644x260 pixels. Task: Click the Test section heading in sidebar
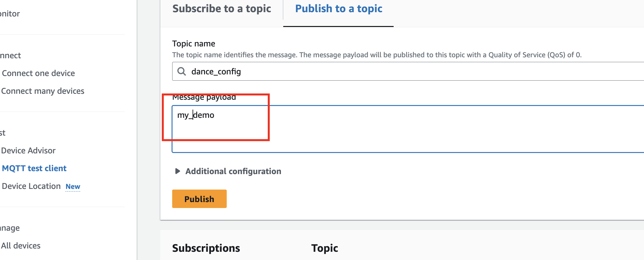tap(3, 133)
